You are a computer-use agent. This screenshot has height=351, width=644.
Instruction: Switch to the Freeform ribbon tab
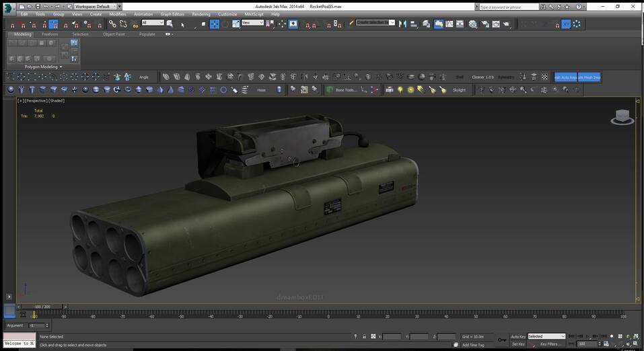click(x=50, y=34)
